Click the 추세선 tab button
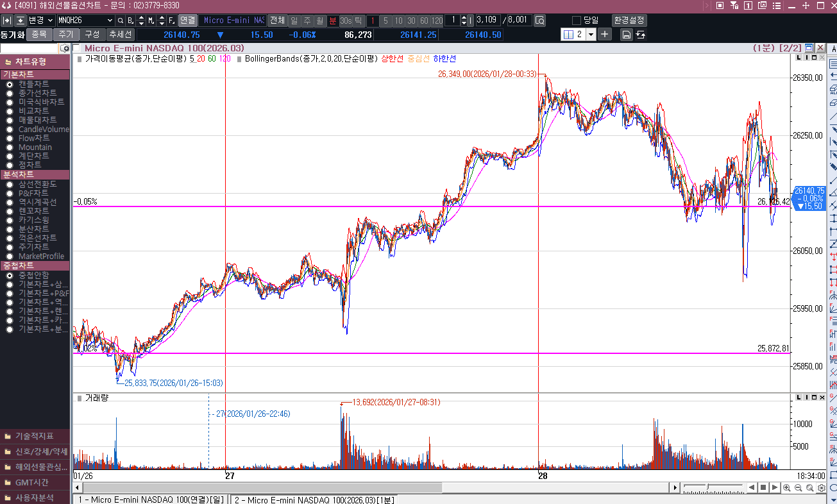The width and height of the screenshot is (837, 504). pos(120,35)
